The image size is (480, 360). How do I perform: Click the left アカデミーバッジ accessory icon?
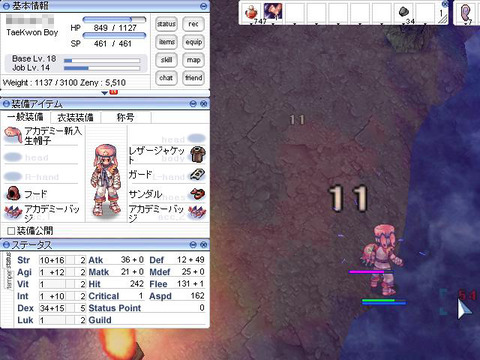pyautogui.click(x=13, y=212)
